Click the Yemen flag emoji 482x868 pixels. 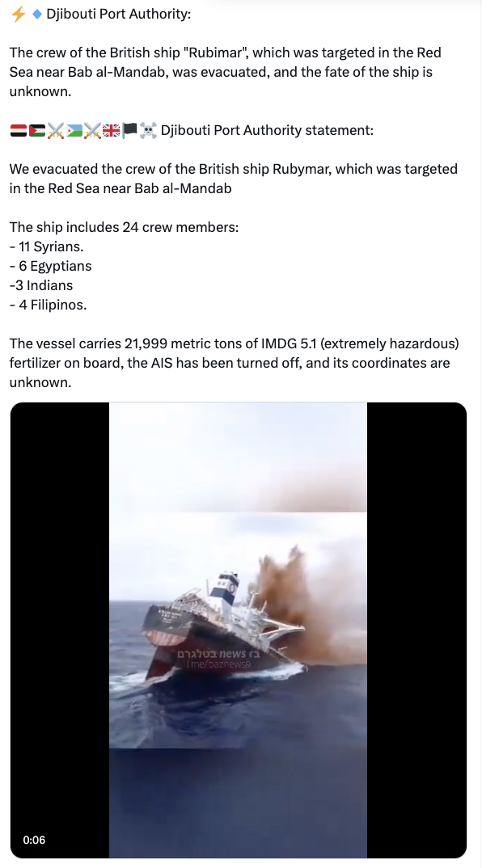[x=19, y=131]
